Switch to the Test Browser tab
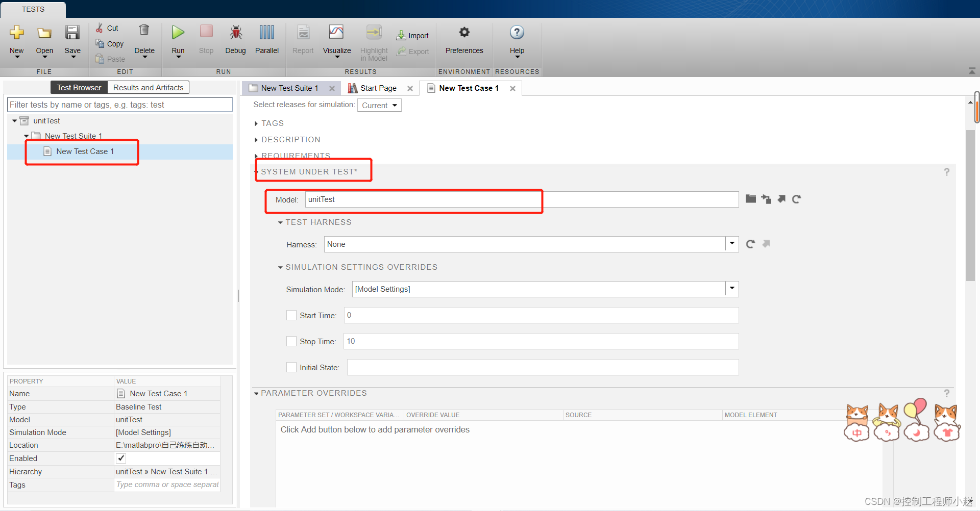The width and height of the screenshot is (980, 511). pos(79,88)
